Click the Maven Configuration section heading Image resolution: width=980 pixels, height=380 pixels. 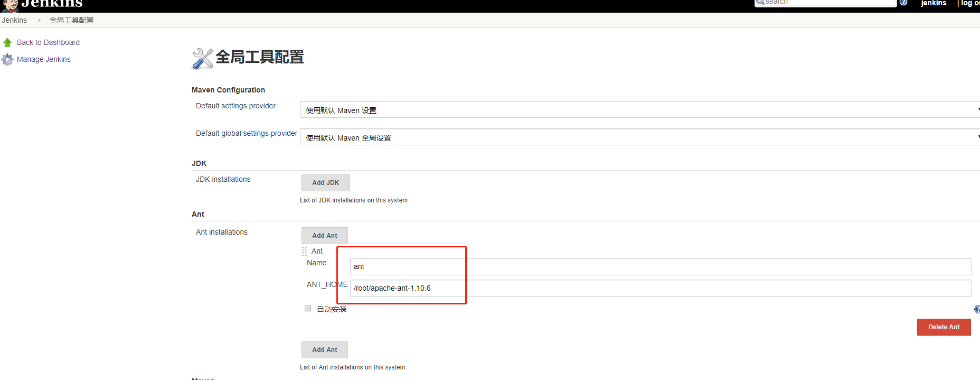[228, 90]
